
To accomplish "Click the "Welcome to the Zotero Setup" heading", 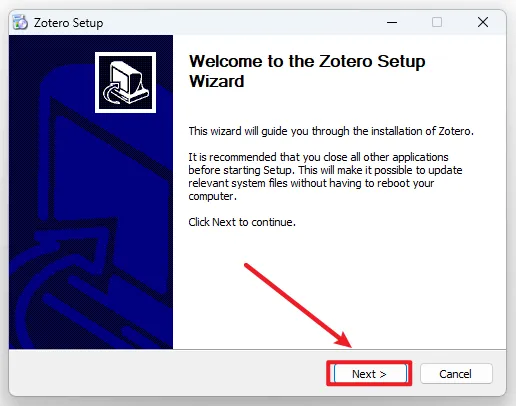I will 307,61.
